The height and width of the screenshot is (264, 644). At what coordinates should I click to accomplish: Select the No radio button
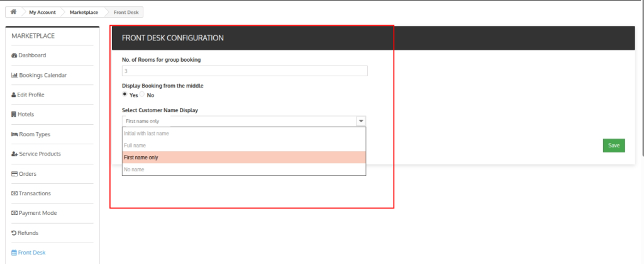(x=142, y=94)
